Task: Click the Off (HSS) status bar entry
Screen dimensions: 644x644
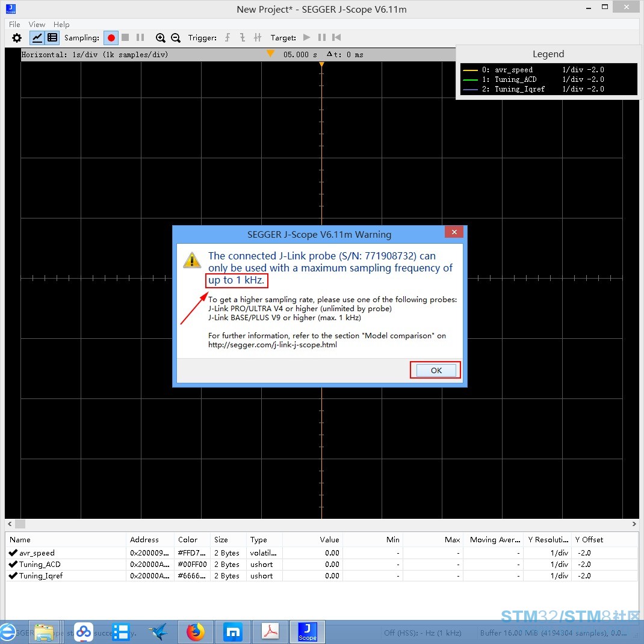Action: pos(423,633)
